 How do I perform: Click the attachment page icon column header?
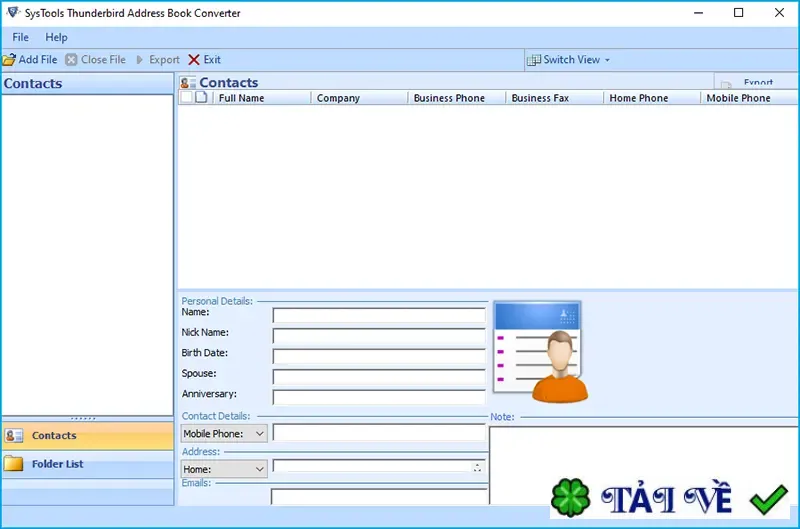pyautogui.click(x=202, y=97)
